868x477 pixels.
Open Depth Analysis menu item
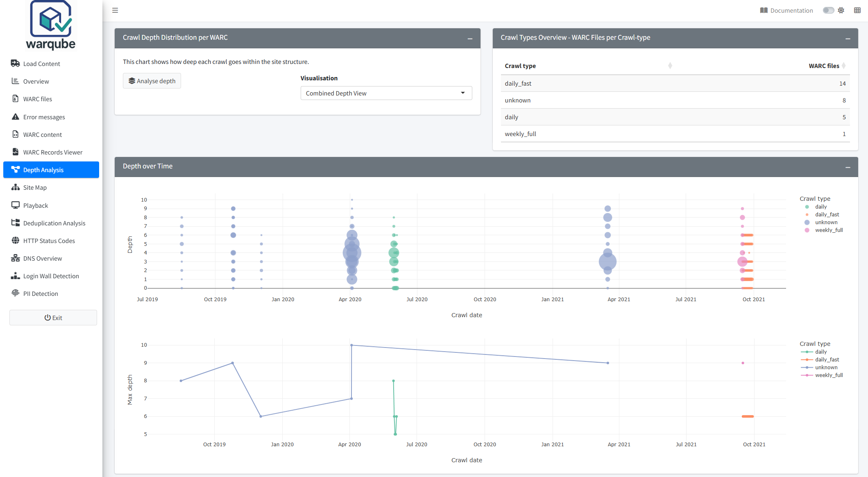point(51,170)
